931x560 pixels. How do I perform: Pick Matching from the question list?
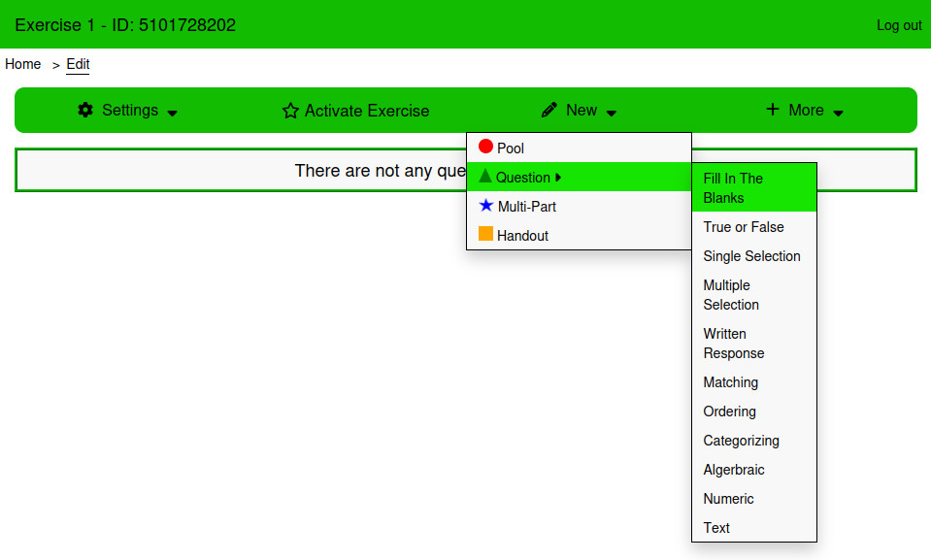coord(731,382)
